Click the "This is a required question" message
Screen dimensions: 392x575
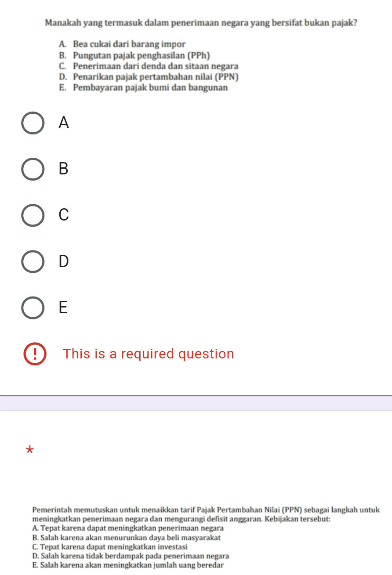[149, 354]
